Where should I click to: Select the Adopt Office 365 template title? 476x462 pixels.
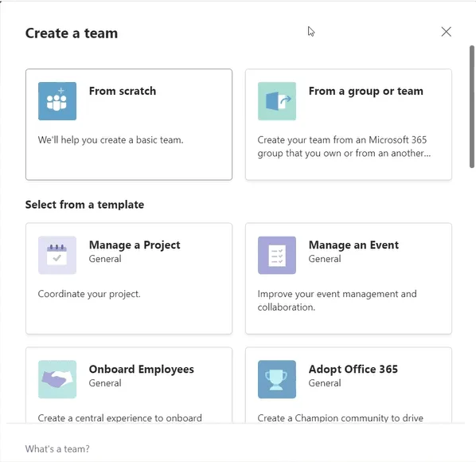coord(353,370)
